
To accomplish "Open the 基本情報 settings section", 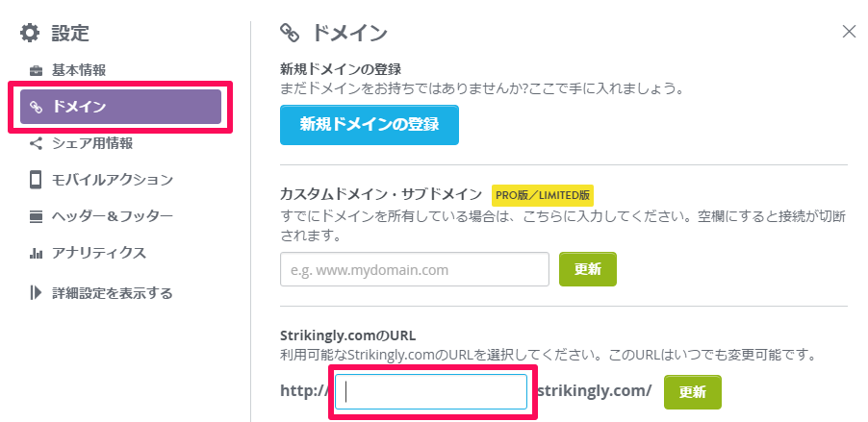I will coord(79,71).
